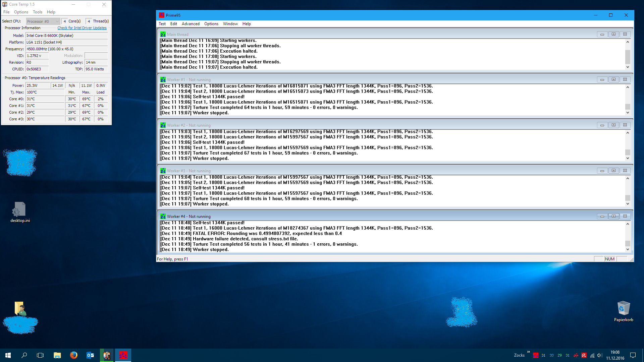Click the Worker #4 window icon
644x362 pixels.
point(163,217)
